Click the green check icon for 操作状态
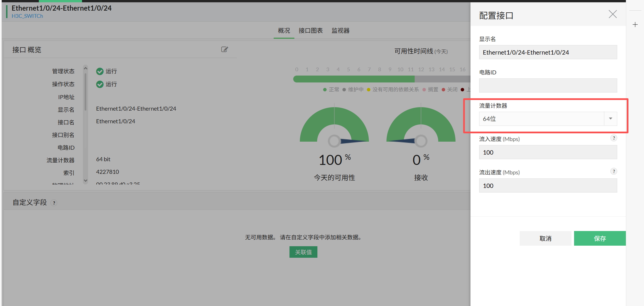Viewport: 644px width, 306px height. tap(100, 84)
